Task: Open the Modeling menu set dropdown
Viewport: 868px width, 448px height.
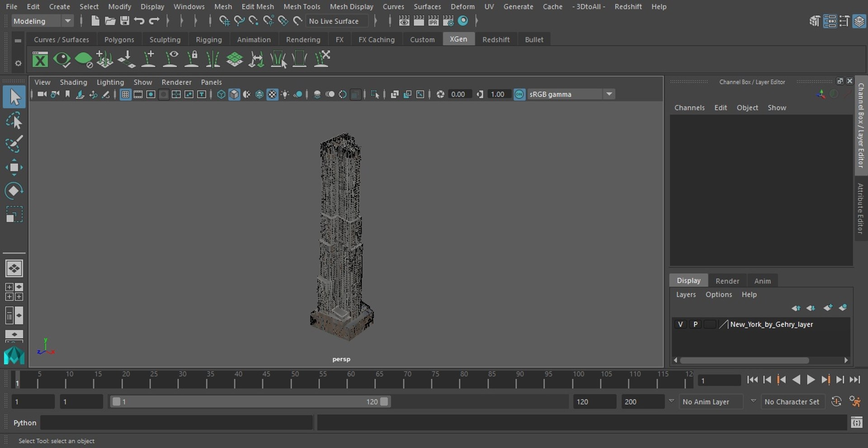Action: [x=42, y=21]
